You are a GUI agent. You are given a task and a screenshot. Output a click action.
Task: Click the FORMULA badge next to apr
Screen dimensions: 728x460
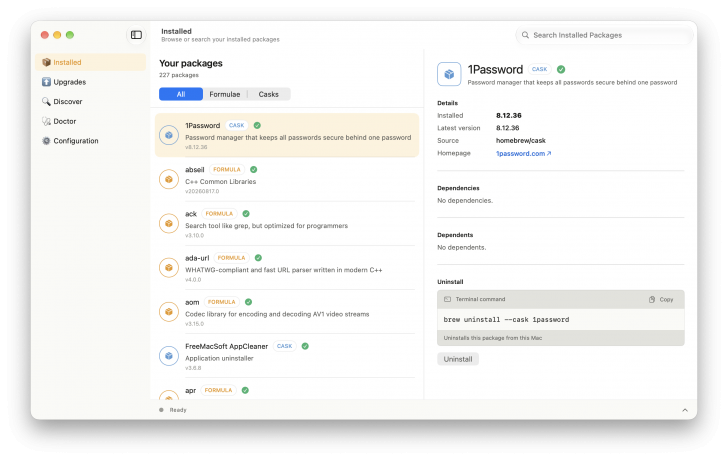(218, 390)
